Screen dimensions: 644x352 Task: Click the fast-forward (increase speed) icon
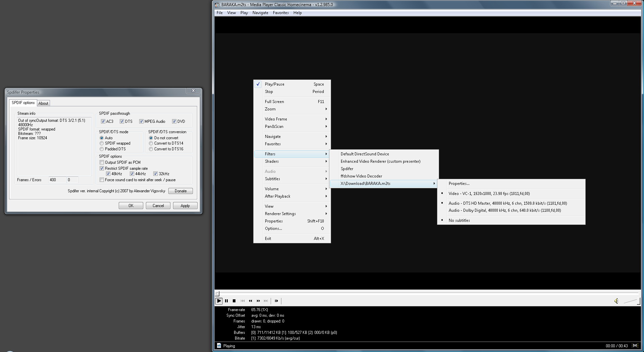pos(258,301)
